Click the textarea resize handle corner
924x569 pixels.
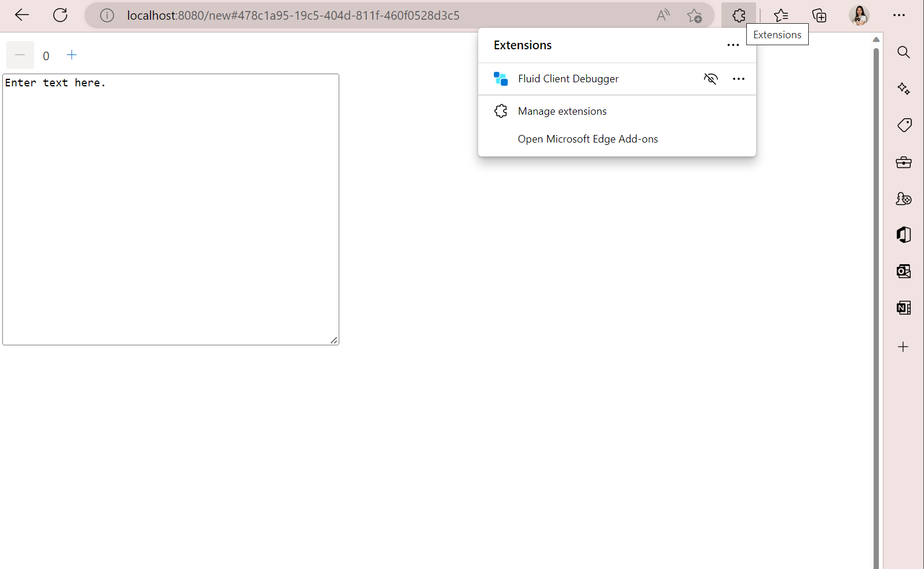pyautogui.click(x=334, y=340)
